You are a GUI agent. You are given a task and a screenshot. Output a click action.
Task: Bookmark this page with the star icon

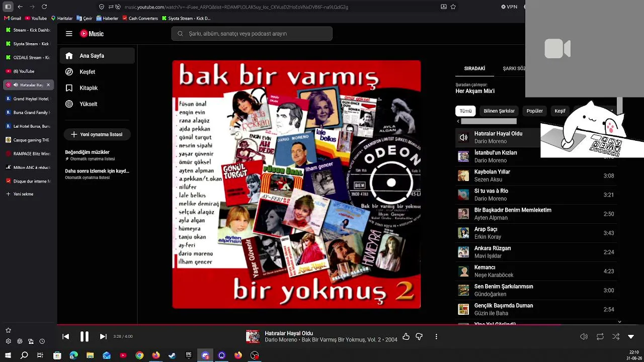(x=453, y=7)
